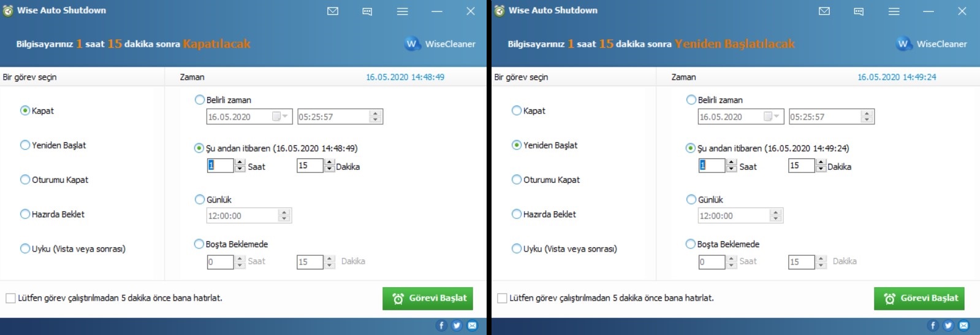Select Kapat radio in left window
Viewport: 980px width, 335px height.
(25, 110)
